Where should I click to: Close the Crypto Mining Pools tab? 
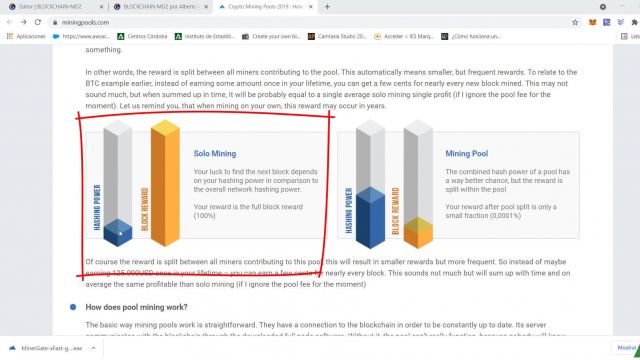(x=311, y=7)
